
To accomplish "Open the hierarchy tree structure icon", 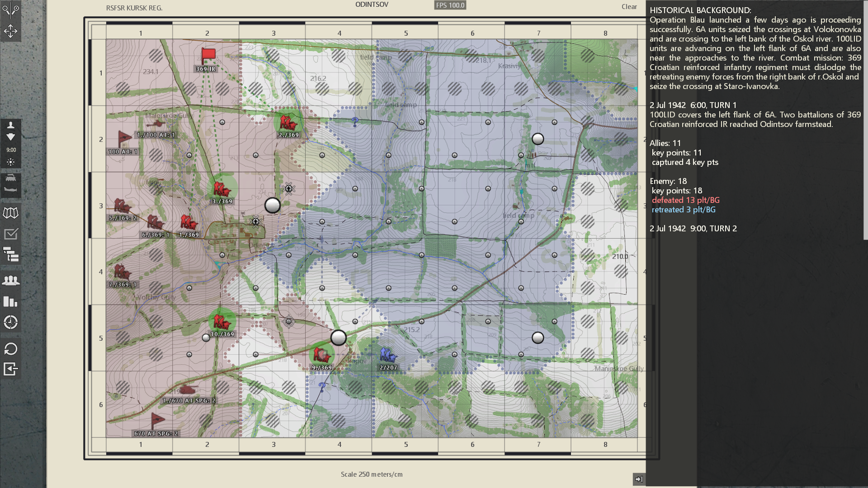I will pos(10,254).
